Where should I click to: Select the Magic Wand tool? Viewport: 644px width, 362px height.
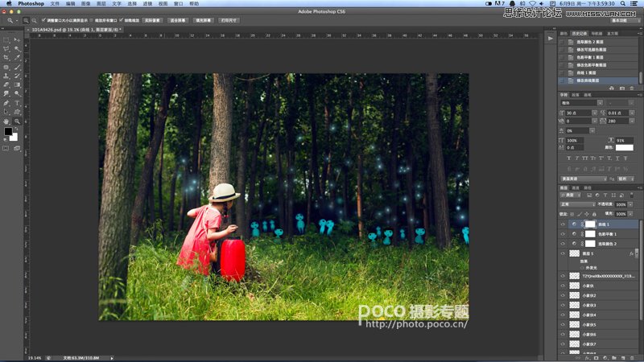pyautogui.click(x=17, y=49)
